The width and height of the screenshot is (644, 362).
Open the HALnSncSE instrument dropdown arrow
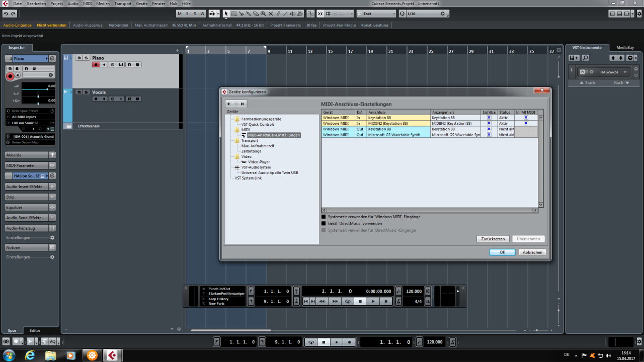[x=625, y=72]
